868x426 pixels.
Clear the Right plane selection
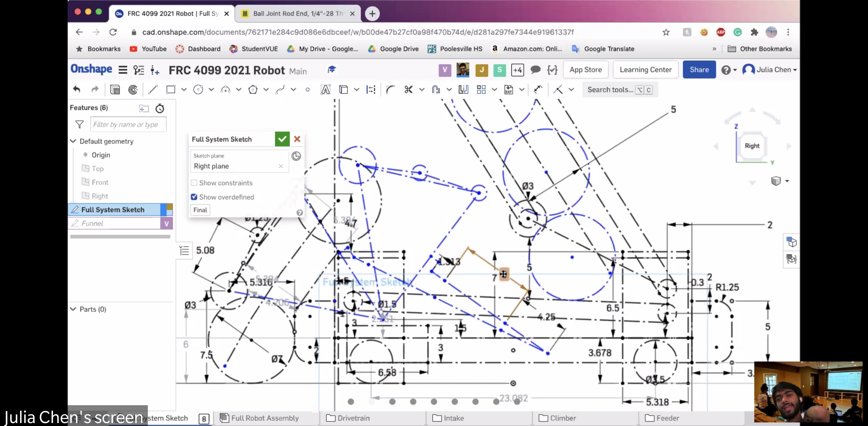281,166
